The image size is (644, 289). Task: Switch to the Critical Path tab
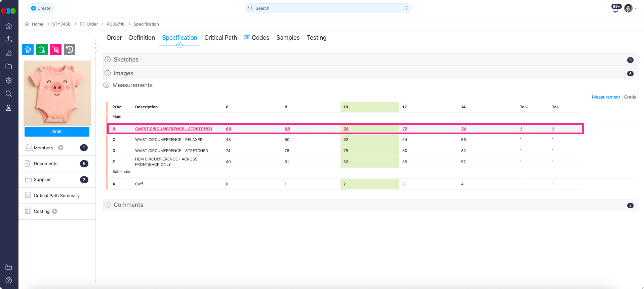[x=220, y=38]
